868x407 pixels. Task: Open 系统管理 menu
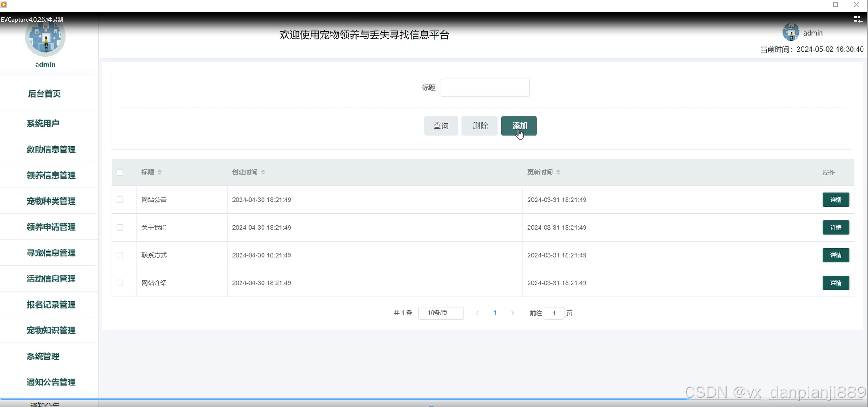coord(49,356)
